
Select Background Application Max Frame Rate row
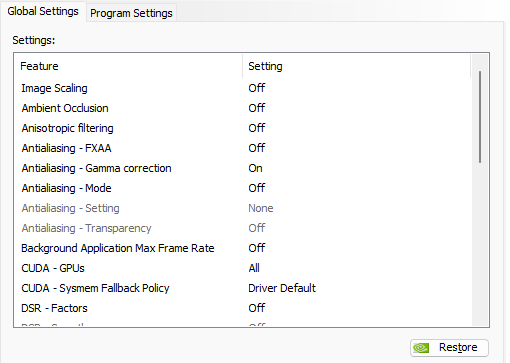click(x=243, y=248)
